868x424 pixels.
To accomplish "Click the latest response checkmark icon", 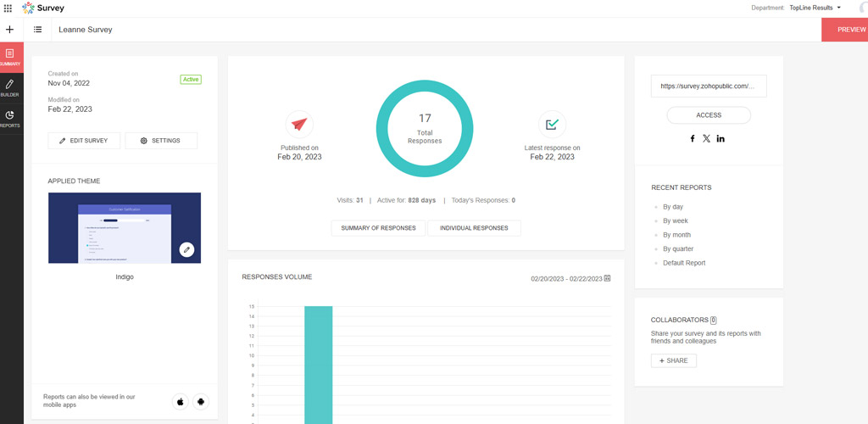I will [x=552, y=125].
